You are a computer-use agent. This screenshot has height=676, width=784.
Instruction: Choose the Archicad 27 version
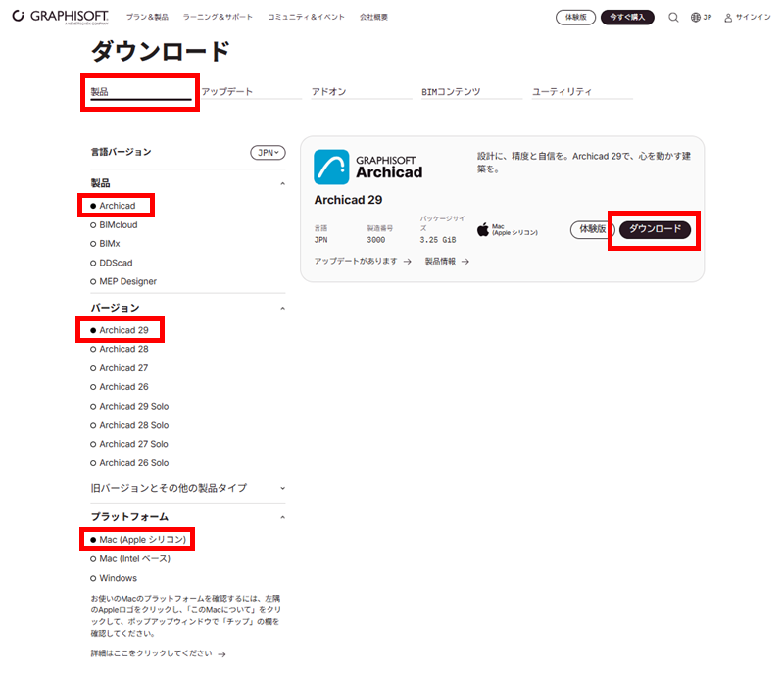120,368
